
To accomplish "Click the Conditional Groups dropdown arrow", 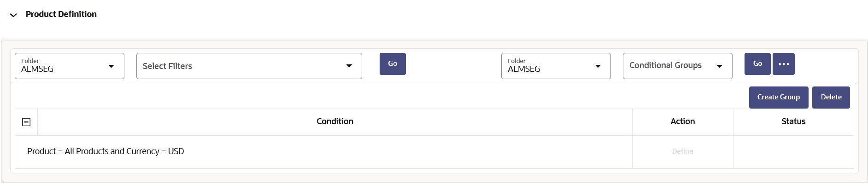I will coord(720,66).
